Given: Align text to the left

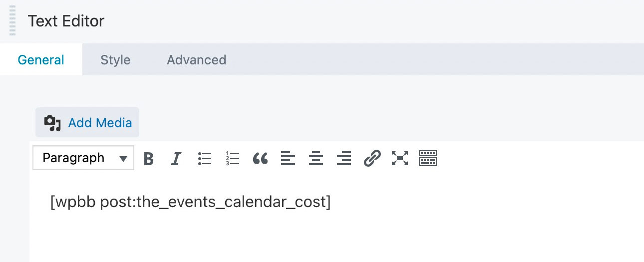Looking at the screenshot, I should tap(288, 159).
